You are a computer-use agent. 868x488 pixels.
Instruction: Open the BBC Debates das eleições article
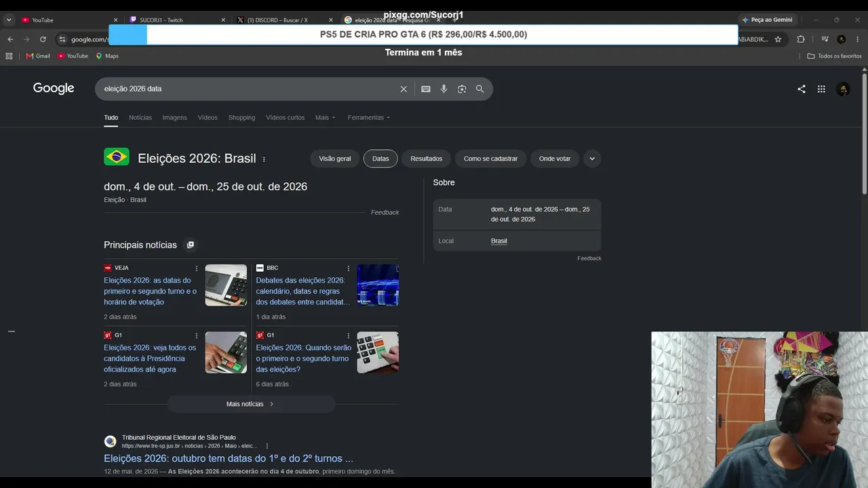coord(303,291)
